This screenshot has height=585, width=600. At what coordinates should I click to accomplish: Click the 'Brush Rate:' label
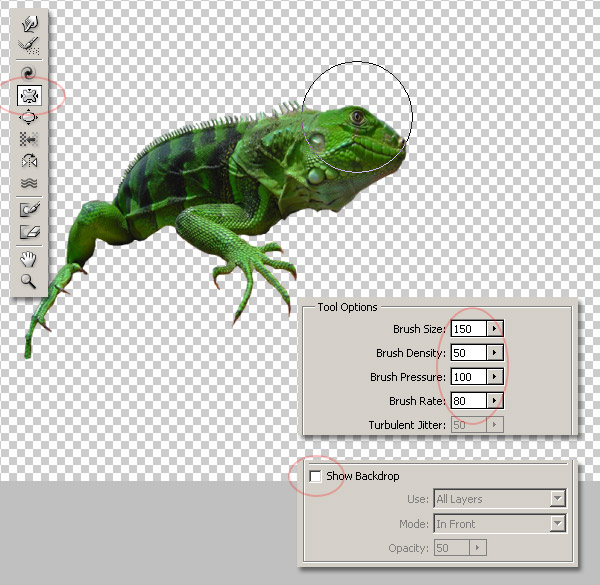point(417,401)
